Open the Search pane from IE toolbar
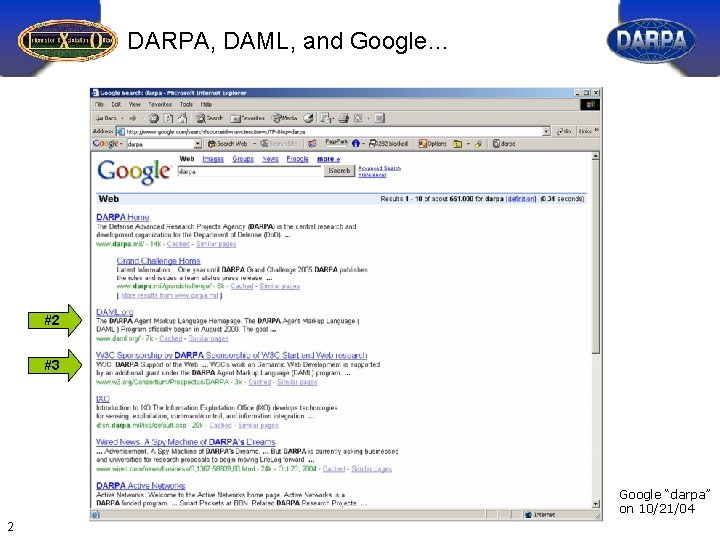The height and width of the screenshot is (540, 720). click(x=209, y=118)
